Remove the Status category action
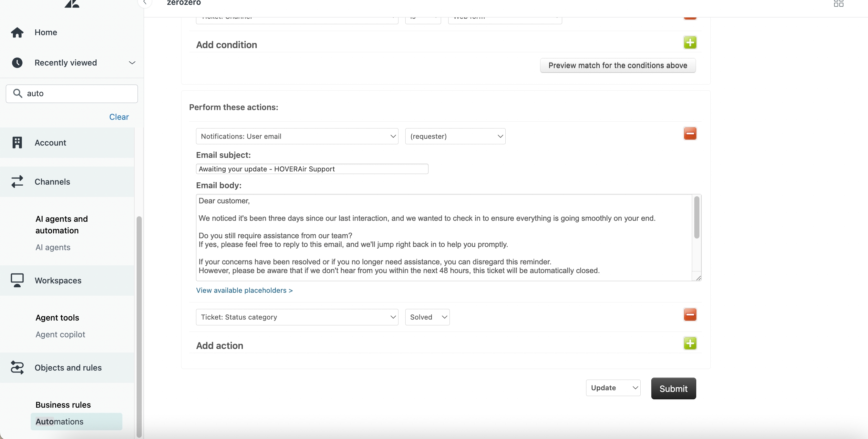The height and width of the screenshot is (439, 868). (x=690, y=315)
